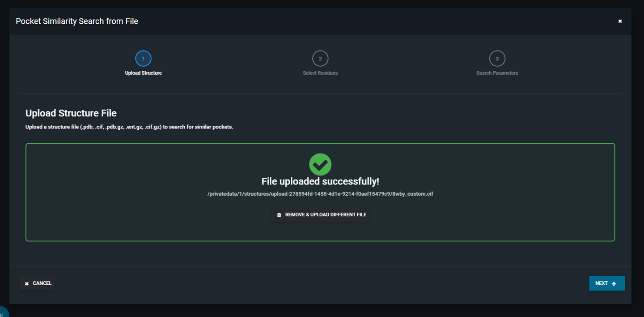This screenshot has width=644, height=317.
Task: Click the File uploaded successfully message
Action: [x=320, y=181]
